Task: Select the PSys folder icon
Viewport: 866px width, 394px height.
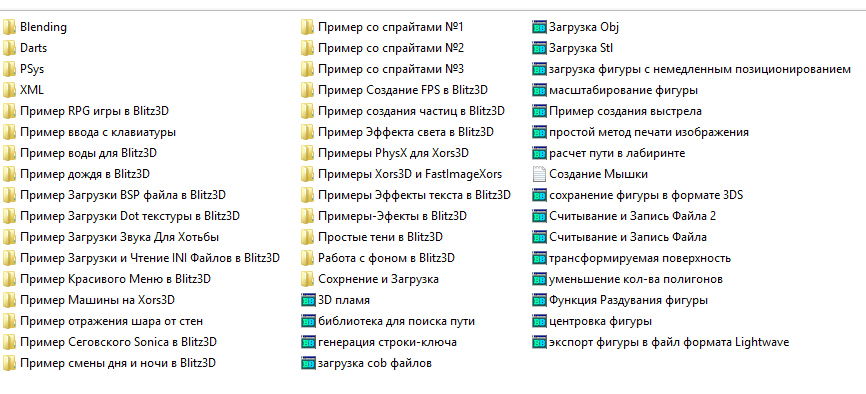Action: pyautogui.click(x=9, y=69)
